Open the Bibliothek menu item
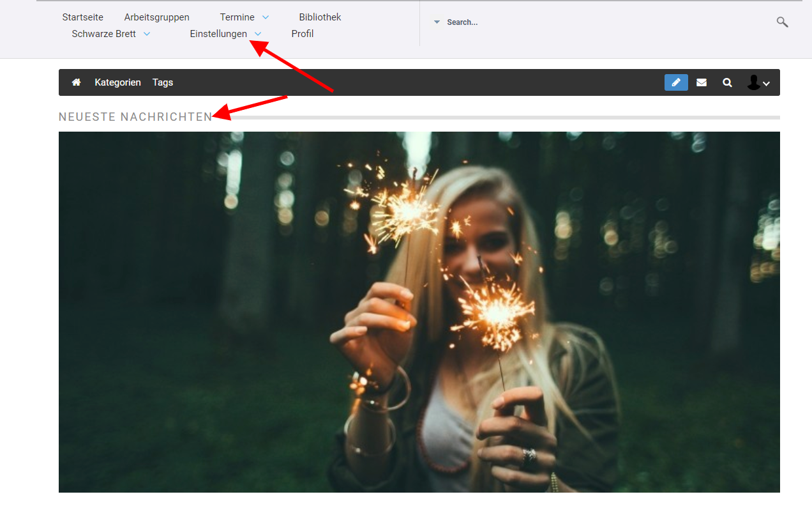 tap(320, 17)
